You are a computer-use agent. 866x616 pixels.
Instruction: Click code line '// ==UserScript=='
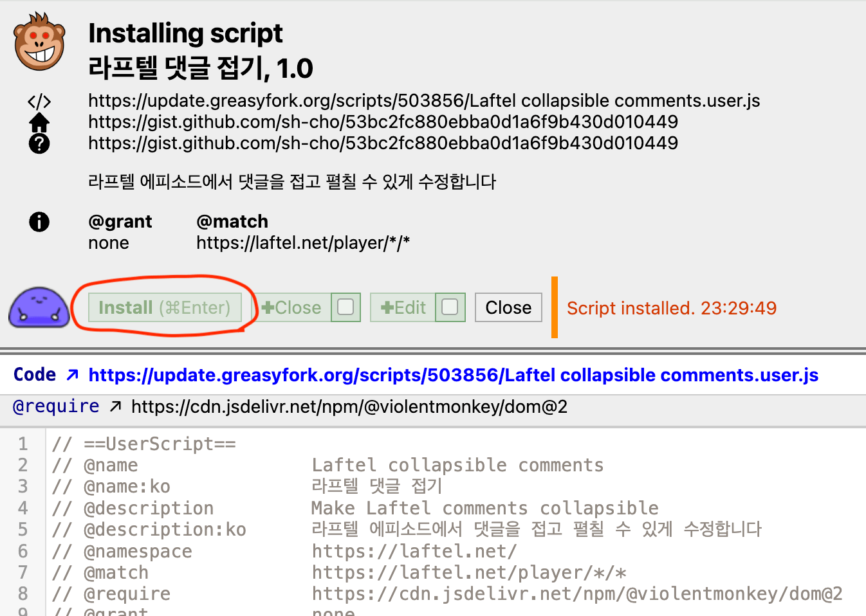[143, 444]
